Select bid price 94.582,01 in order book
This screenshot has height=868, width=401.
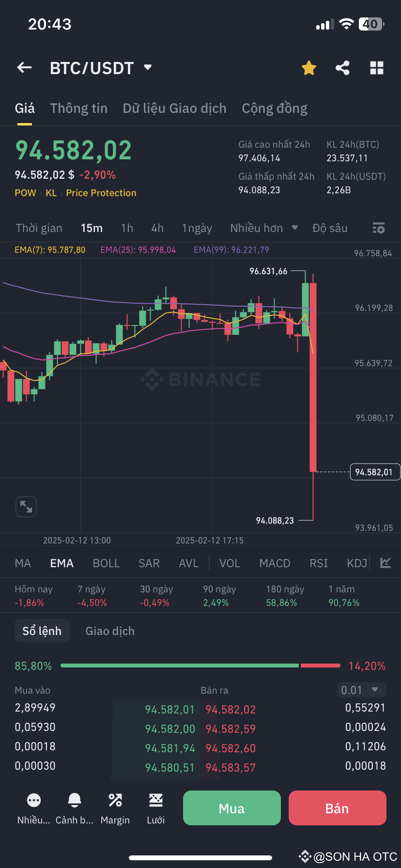170,709
